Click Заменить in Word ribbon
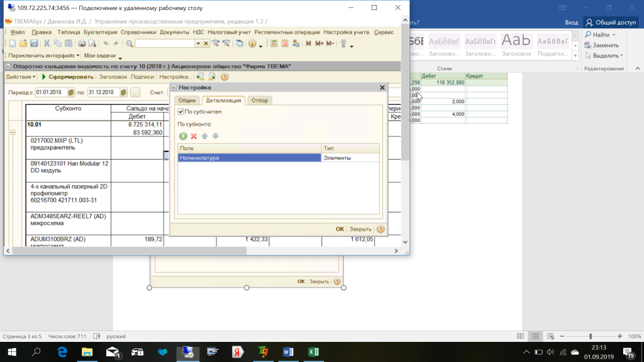The height and width of the screenshot is (362, 644). click(602, 45)
